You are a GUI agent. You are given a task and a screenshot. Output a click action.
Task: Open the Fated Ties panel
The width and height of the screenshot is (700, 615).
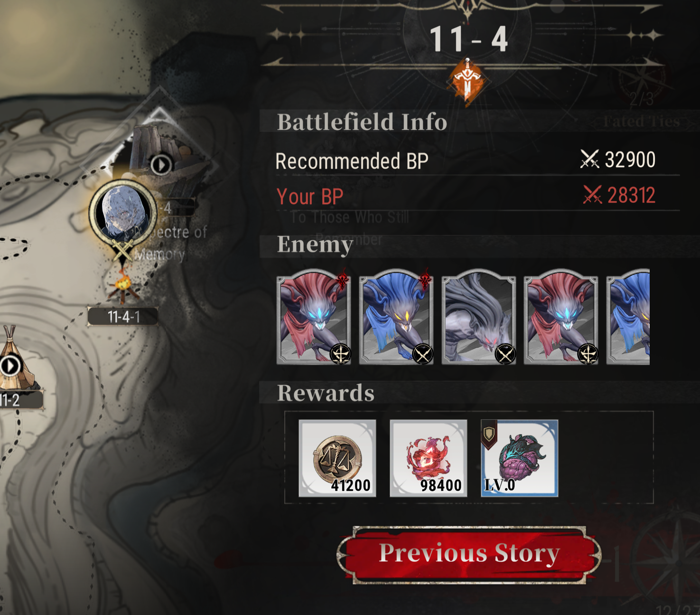coord(642,122)
